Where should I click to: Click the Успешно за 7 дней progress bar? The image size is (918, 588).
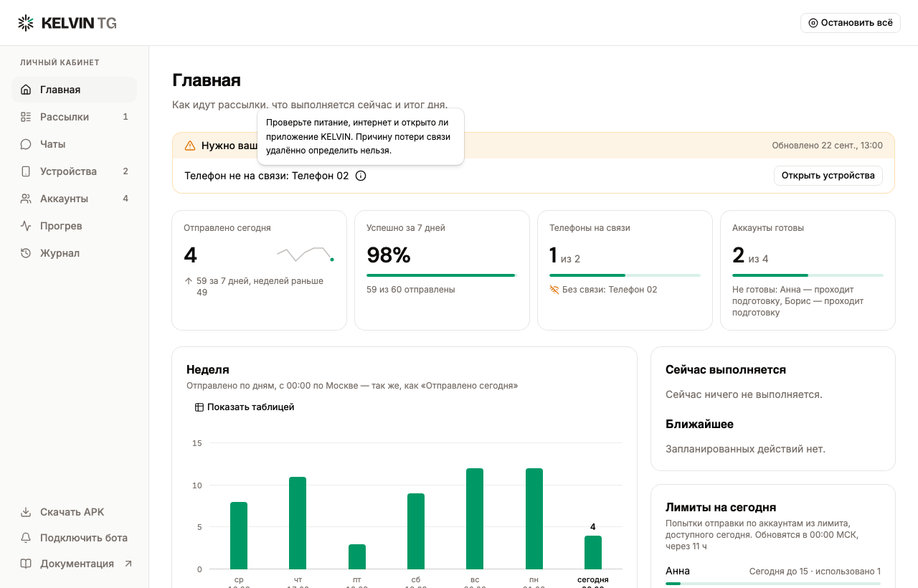click(x=442, y=275)
